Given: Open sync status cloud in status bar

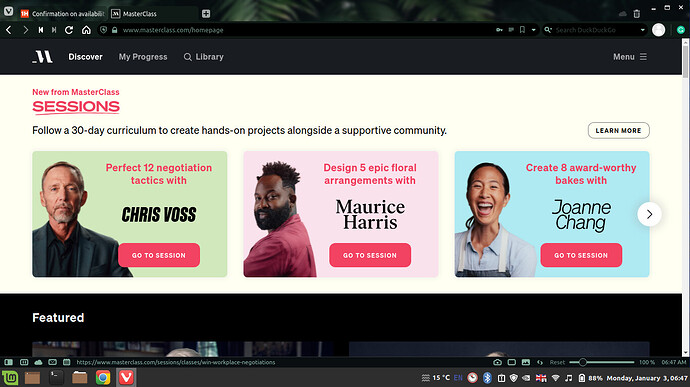Looking at the screenshot, I should point(38,362).
